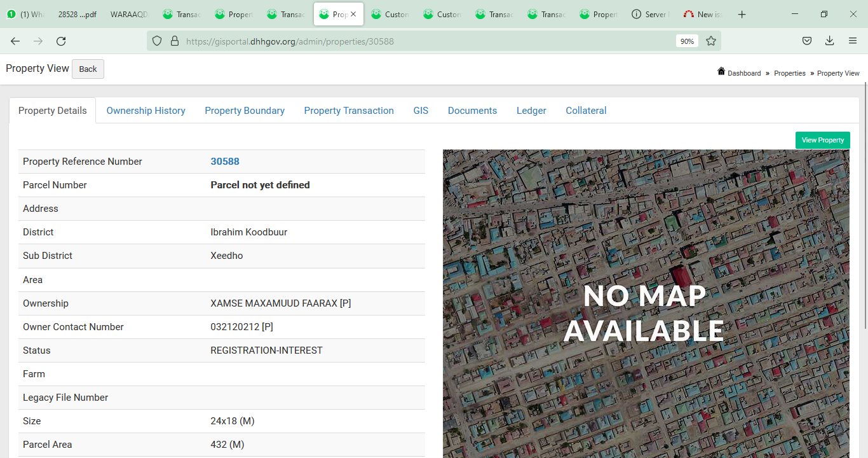The image size is (868, 458).
Task: Open the Documents tab
Action: [x=472, y=111]
